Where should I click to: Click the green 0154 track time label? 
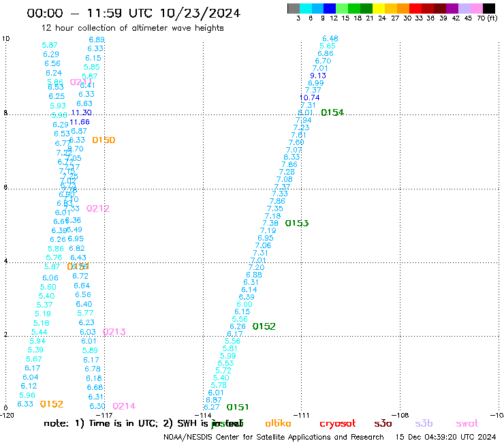(x=332, y=112)
